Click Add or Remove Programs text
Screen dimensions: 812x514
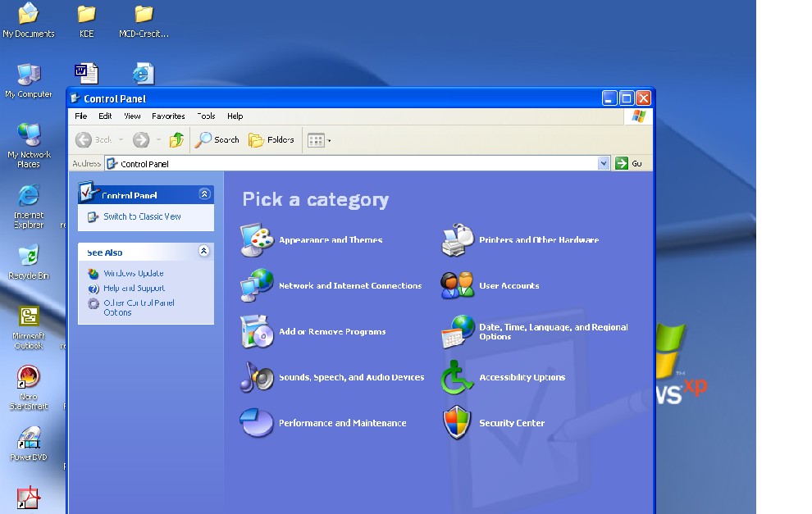click(x=332, y=332)
